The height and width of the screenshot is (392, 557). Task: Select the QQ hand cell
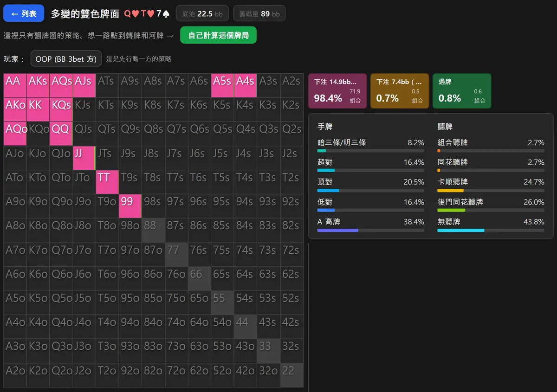pyautogui.click(x=61, y=134)
